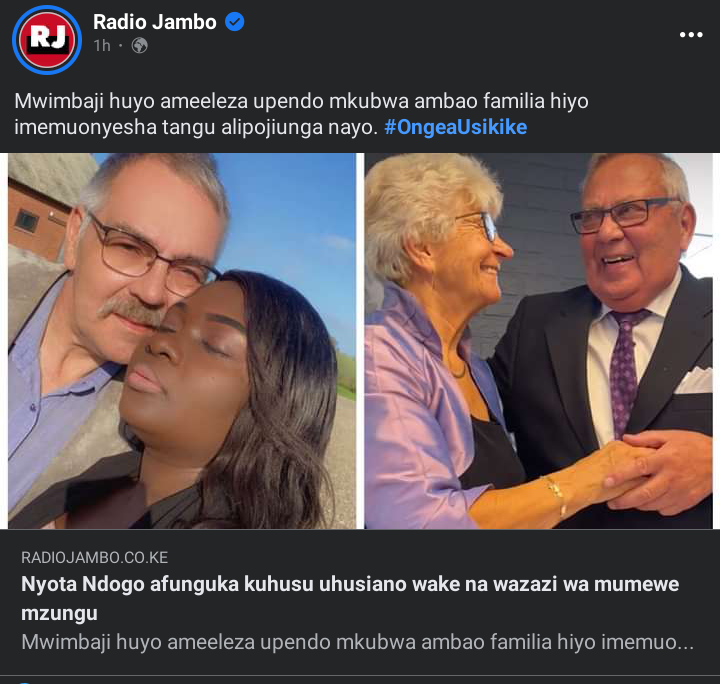The height and width of the screenshot is (684, 720).
Task: Click the suited man with purple tie
Action: [x=624, y=349]
